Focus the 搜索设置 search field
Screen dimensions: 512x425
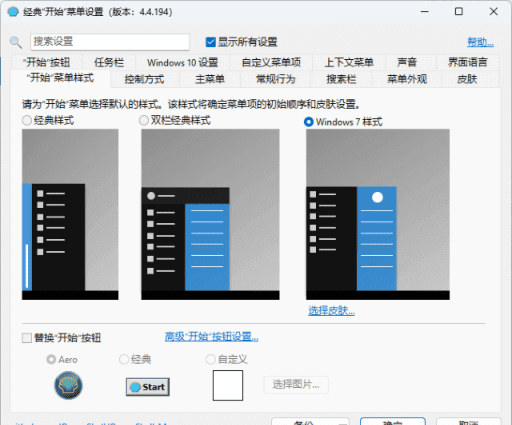click(110, 42)
